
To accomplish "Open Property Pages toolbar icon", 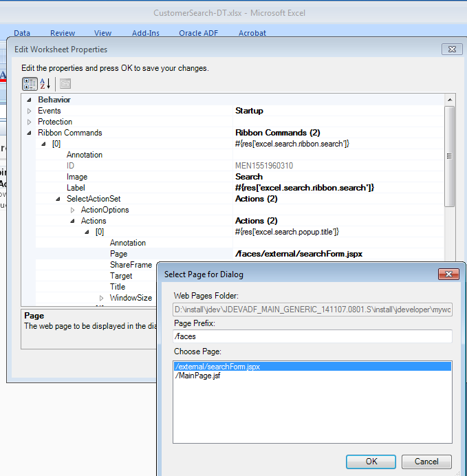I will [65, 84].
